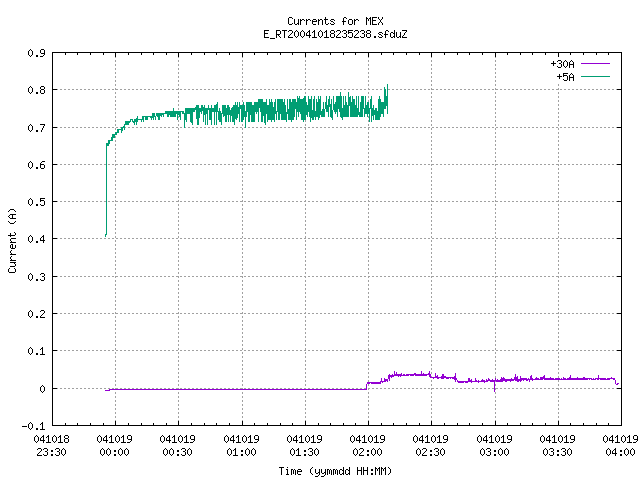Click the 0.5 y-axis tick label
This screenshot has height=480, width=640.
tap(36, 202)
